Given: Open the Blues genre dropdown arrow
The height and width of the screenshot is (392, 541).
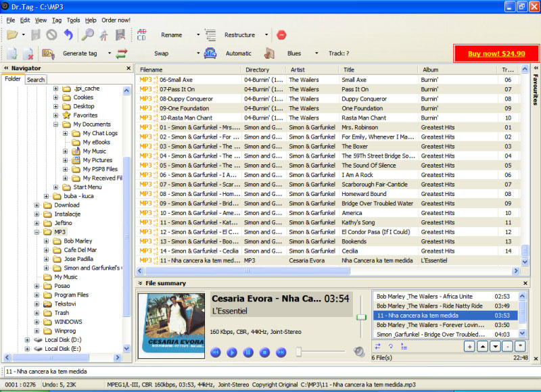Looking at the screenshot, I should click(316, 53).
